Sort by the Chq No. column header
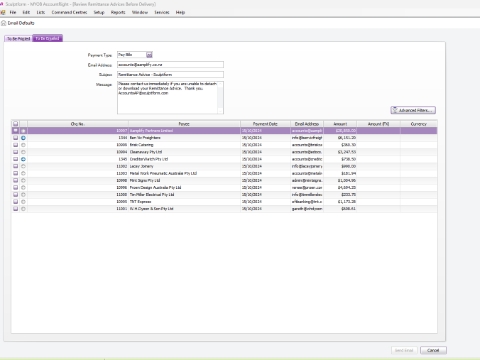The width and height of the screenshot is (480, 360). [78, 124]
